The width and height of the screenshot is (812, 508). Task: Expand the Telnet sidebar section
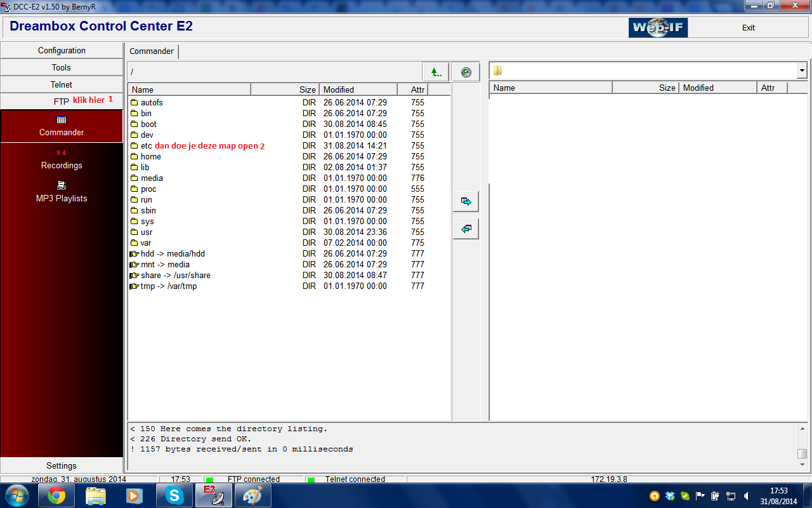tap(62, 84)
